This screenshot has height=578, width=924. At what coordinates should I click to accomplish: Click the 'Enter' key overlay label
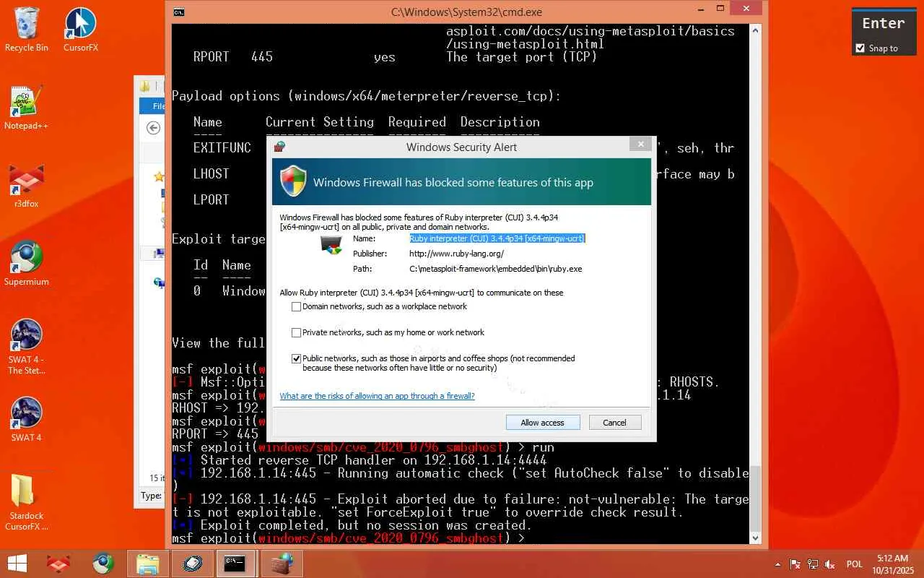[x=884, y=23]
